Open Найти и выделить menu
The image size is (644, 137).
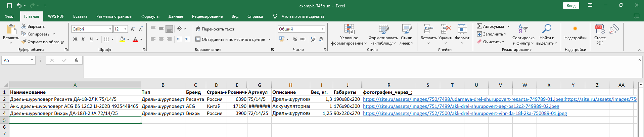pyautogui.click(x=547, y=35)
